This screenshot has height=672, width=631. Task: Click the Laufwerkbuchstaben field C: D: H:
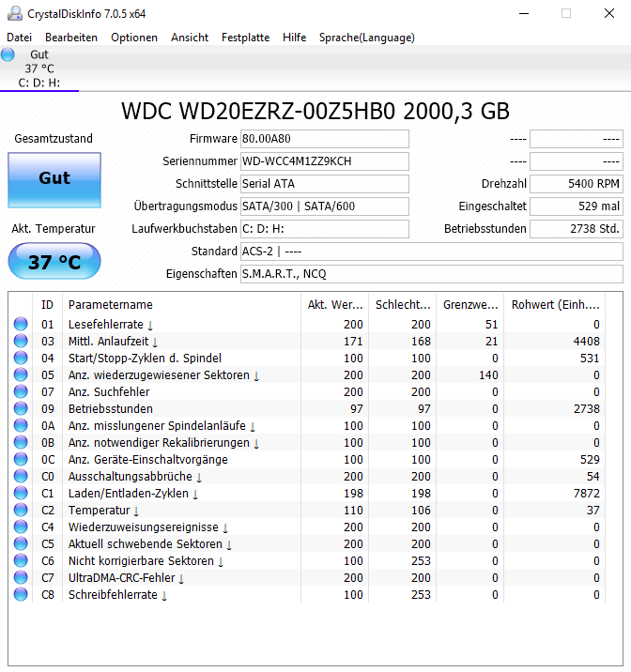[325, 229]
